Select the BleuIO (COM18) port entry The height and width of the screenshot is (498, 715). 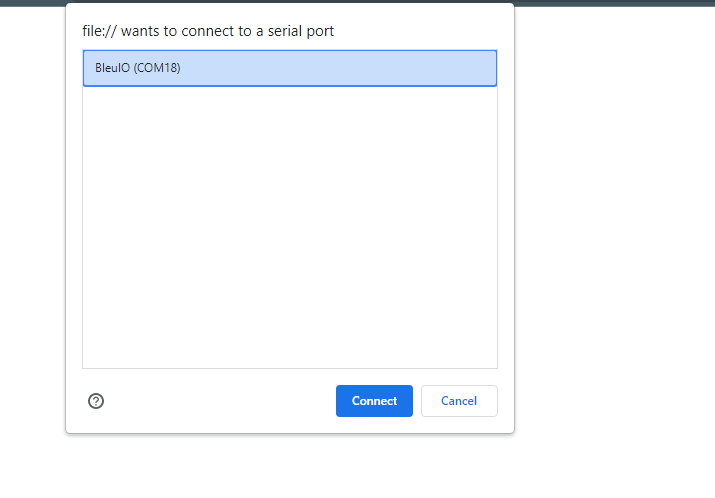click(x=289, y=68)
